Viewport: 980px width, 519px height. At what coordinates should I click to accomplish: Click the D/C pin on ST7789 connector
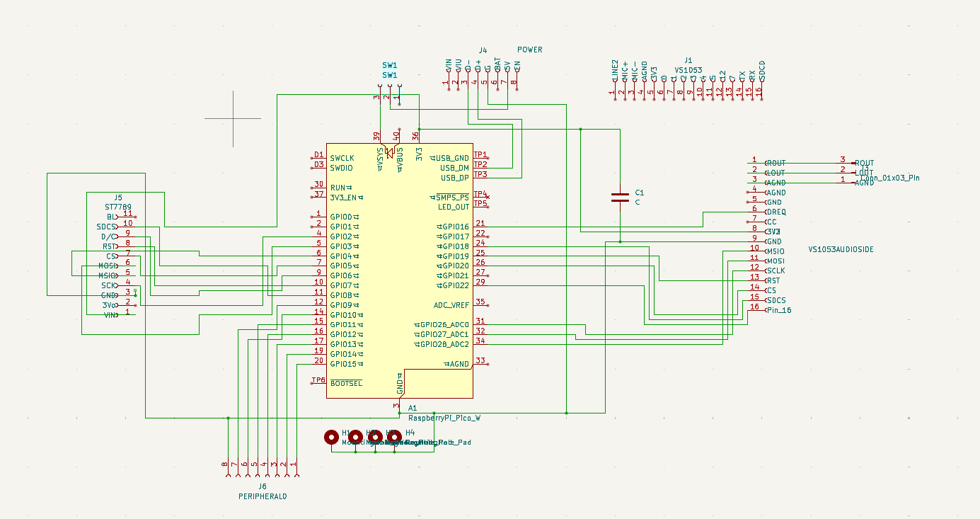[x=108, y=236]
